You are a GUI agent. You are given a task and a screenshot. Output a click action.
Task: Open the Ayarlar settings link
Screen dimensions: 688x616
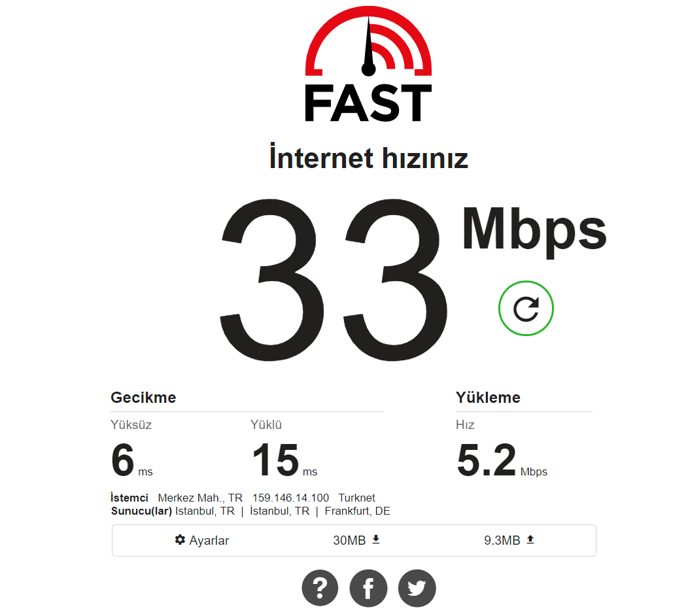[x=202, y=540]
